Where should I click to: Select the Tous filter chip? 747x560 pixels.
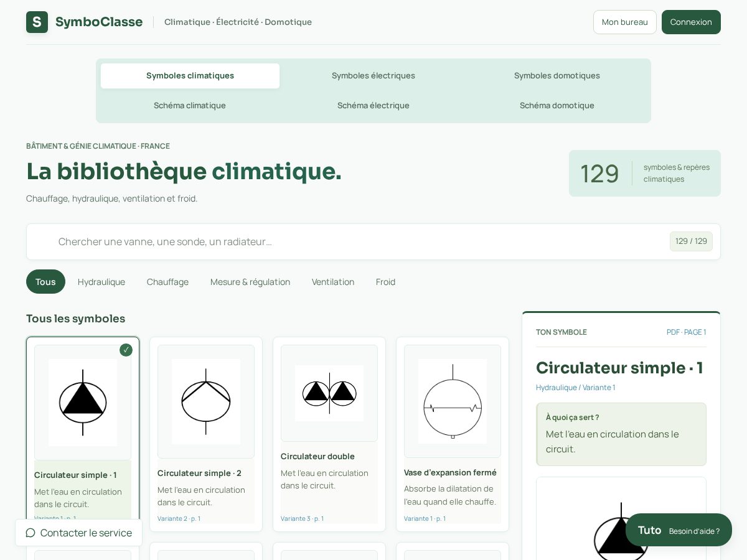45,282
